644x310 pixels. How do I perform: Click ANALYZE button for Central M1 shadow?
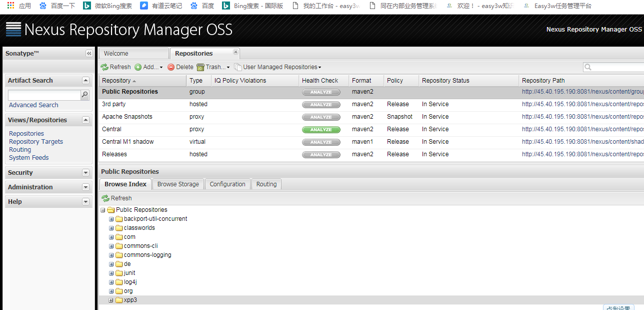pyautogui.click(x=321, y=142)
